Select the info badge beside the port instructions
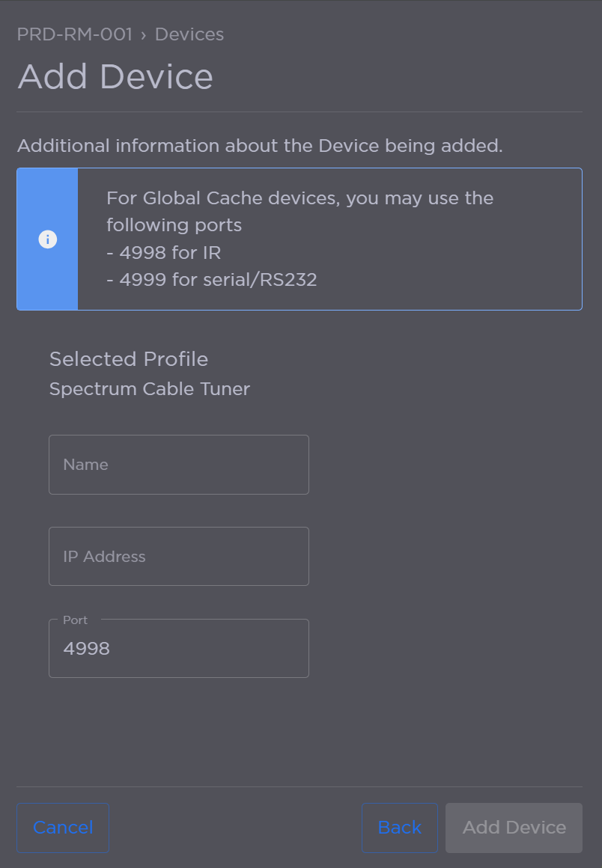 (x=48, y=239)
